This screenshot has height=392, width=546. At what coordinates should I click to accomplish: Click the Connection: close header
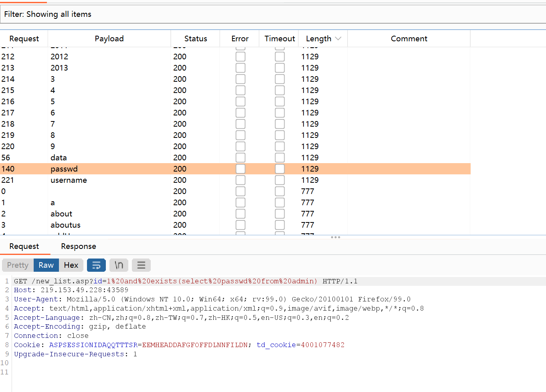click(51, 335)
